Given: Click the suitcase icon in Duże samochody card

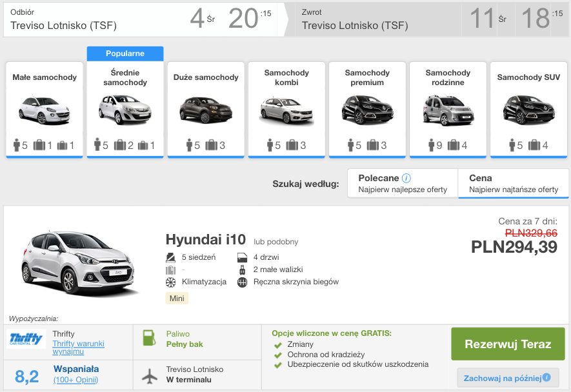Looking at the screenshot, I should (211, 145).
